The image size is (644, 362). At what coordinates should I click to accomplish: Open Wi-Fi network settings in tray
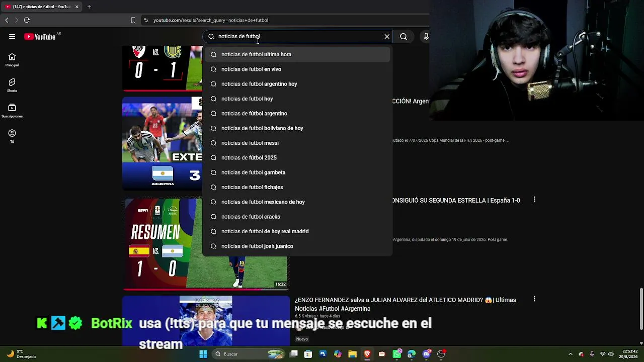point(602,354)
